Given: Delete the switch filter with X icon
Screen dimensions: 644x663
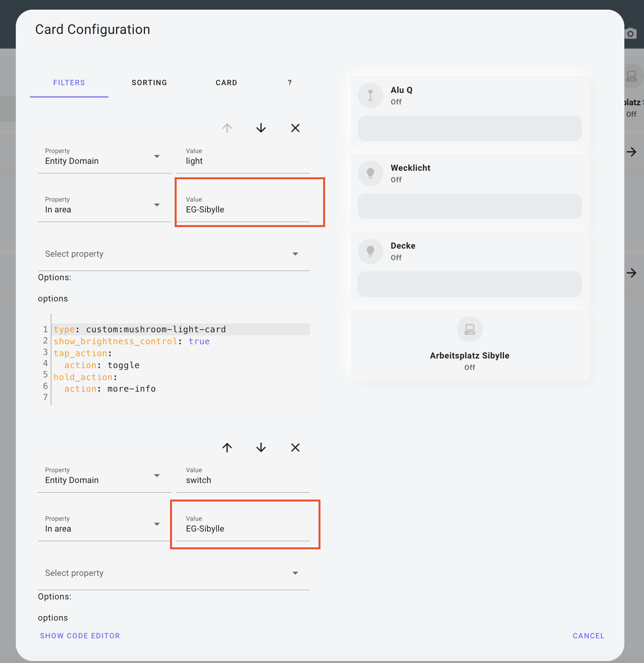Looking at the screenshot, I should coord(295,448).
